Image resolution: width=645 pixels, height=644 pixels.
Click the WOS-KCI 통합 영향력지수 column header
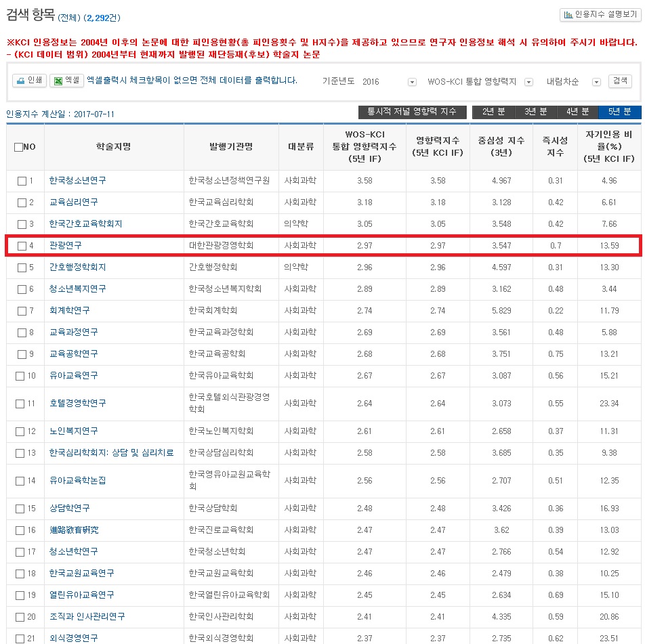click(x=365, y=147)
